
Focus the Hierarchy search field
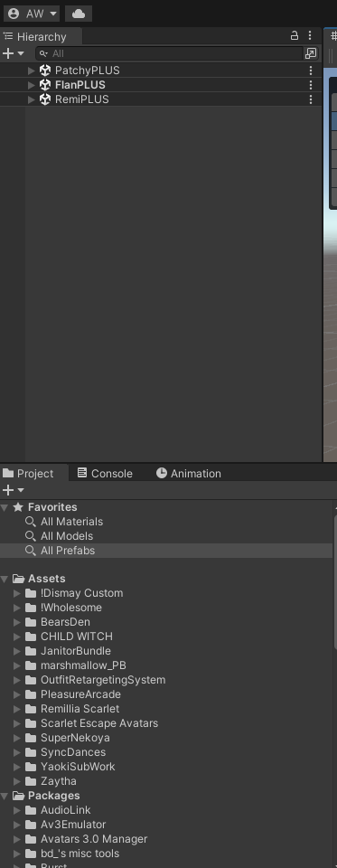tap(170, 53)
